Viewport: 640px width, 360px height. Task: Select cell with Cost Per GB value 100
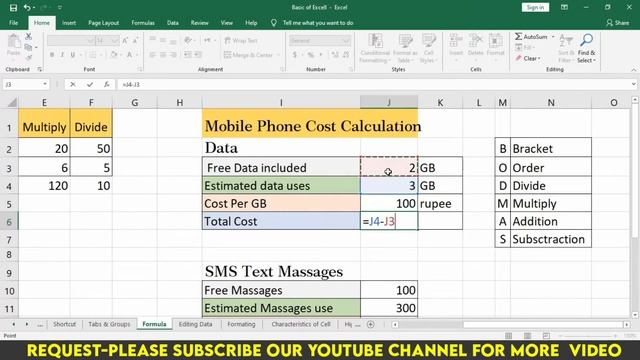pyautogui.click(x=389, y=203)
